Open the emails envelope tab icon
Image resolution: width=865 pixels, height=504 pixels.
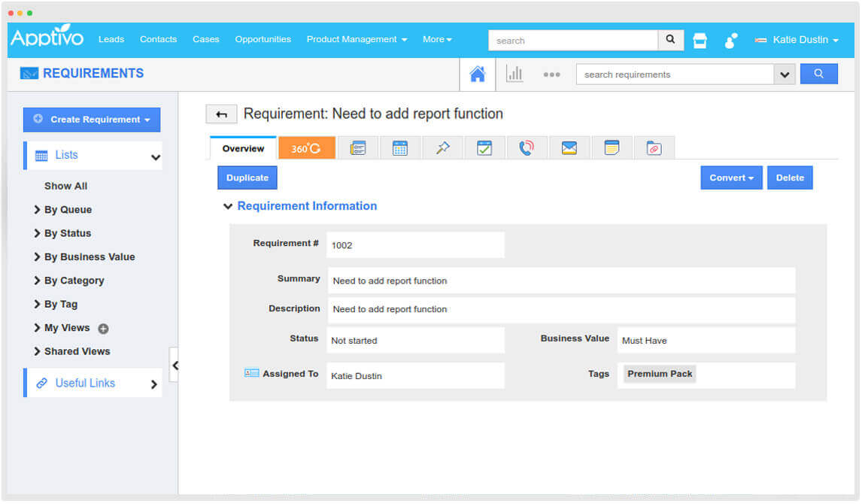click(x=569, y=148)
